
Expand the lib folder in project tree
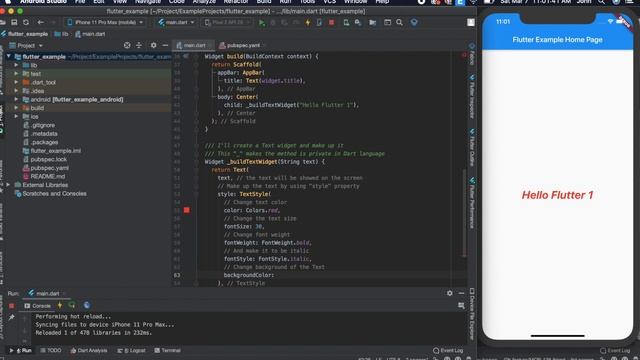tap(16, 65)
